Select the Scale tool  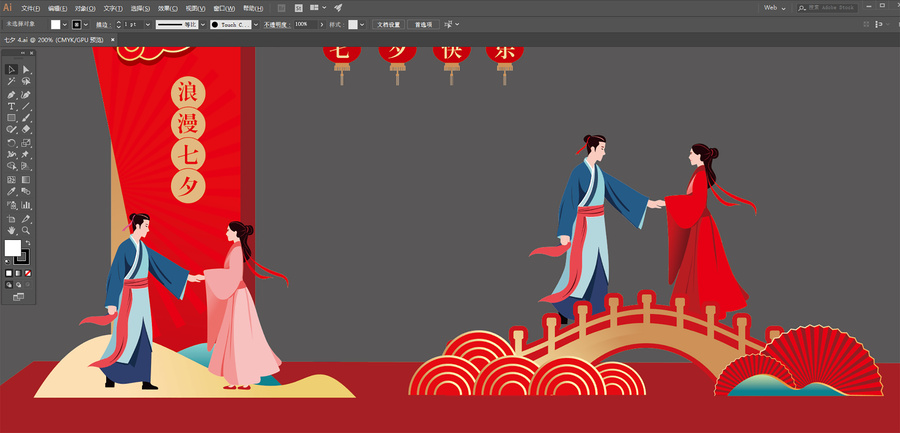26,142
